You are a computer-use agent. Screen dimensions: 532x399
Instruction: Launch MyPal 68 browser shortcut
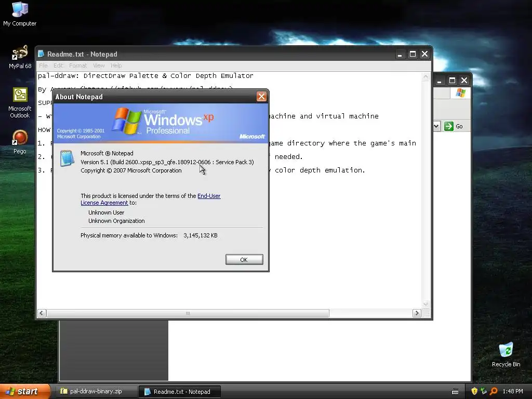[20, 56]
